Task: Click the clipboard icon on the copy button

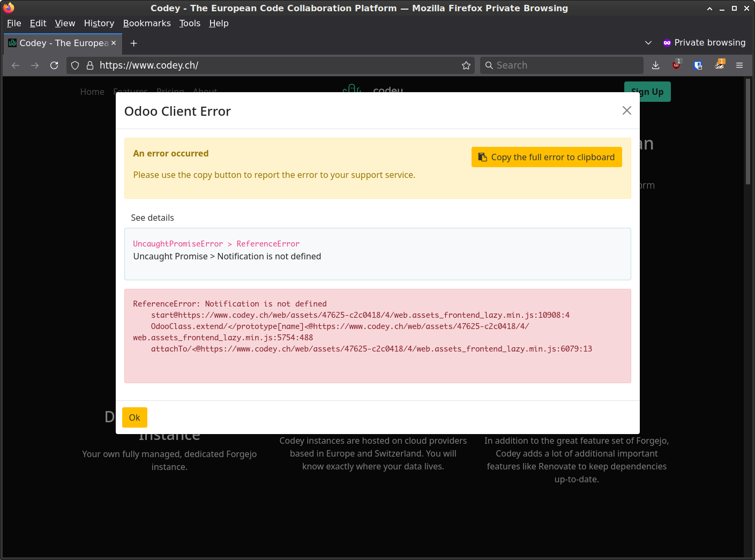Action: point(482,157)
